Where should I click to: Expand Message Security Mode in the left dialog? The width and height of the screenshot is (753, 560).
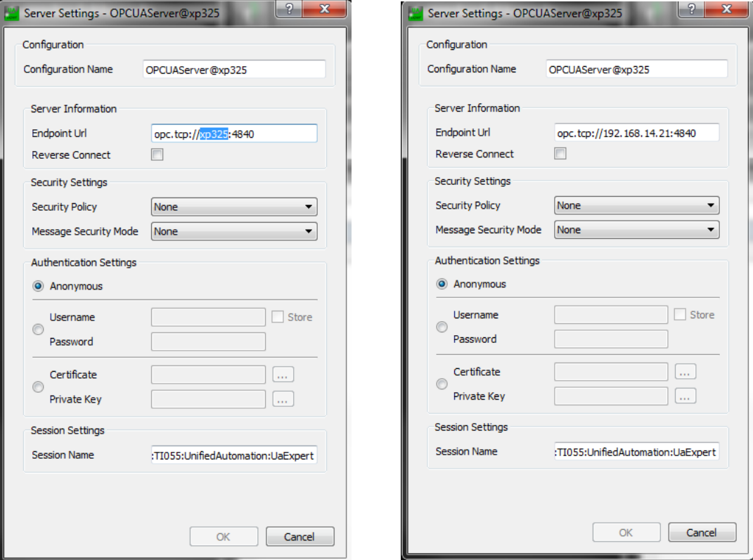pyautogui.click(x=234, y=232)
